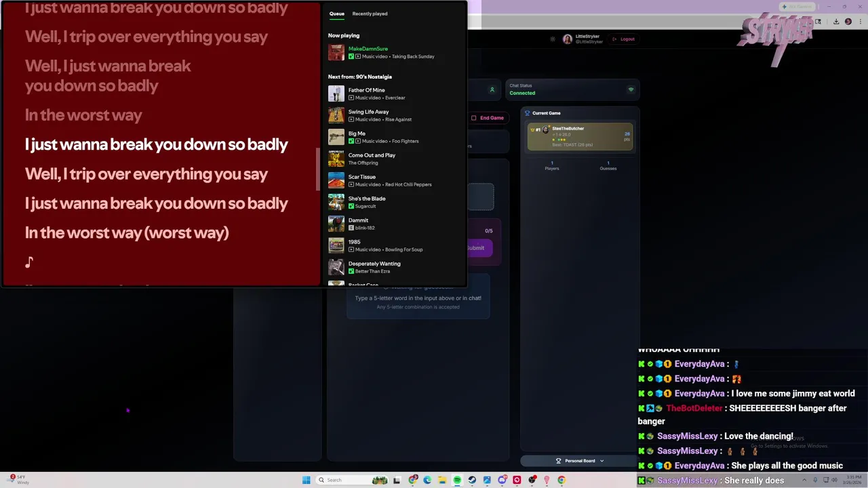The image size is (868, 488).
Task: Click the Dammit album thumbnail
Action: (x=336, y=224)
